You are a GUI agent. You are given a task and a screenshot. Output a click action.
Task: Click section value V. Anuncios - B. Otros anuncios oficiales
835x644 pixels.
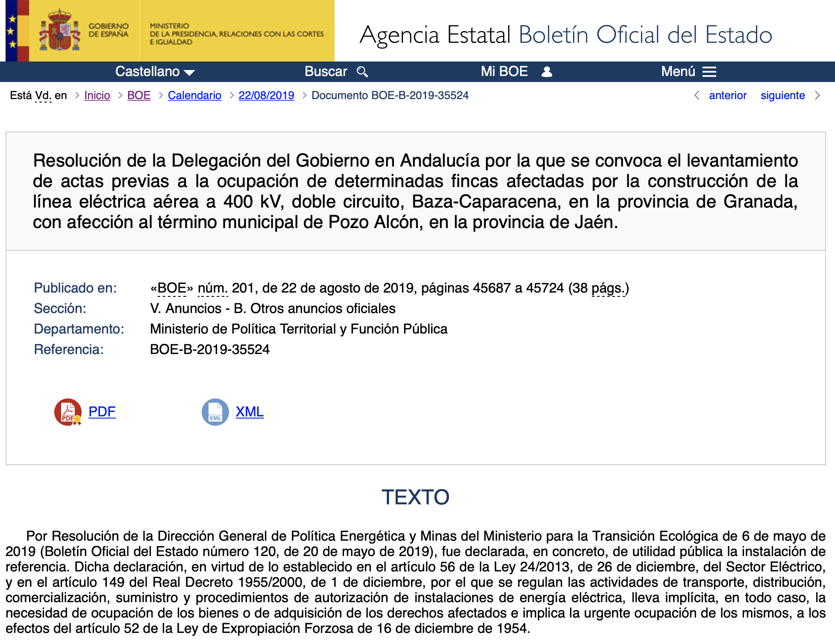(x=273, y=309)
